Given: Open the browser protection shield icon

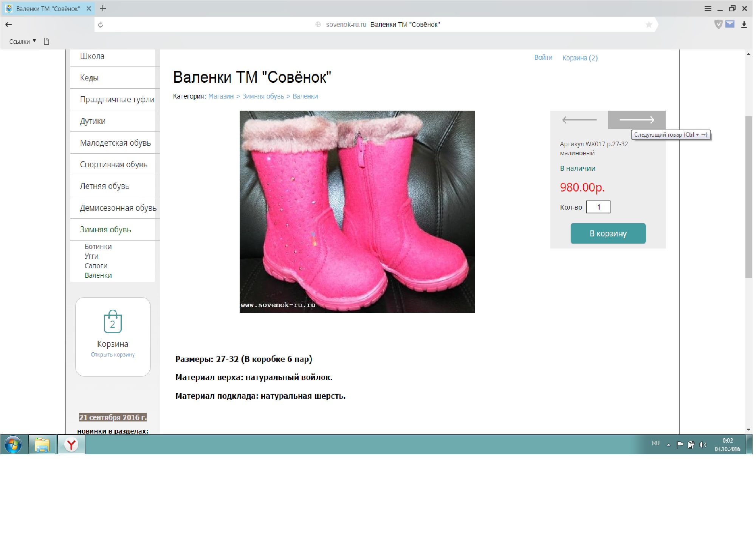Looking at the screenshot, I should point(718,24).
